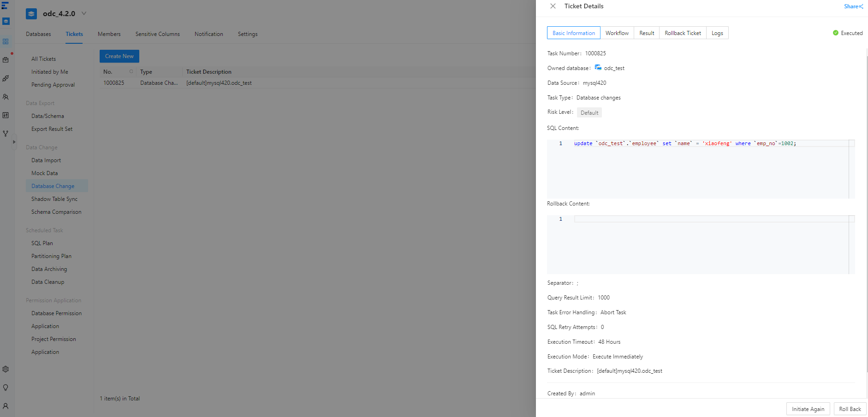Expand the left sidebar with arrow handle

point(14,142)
